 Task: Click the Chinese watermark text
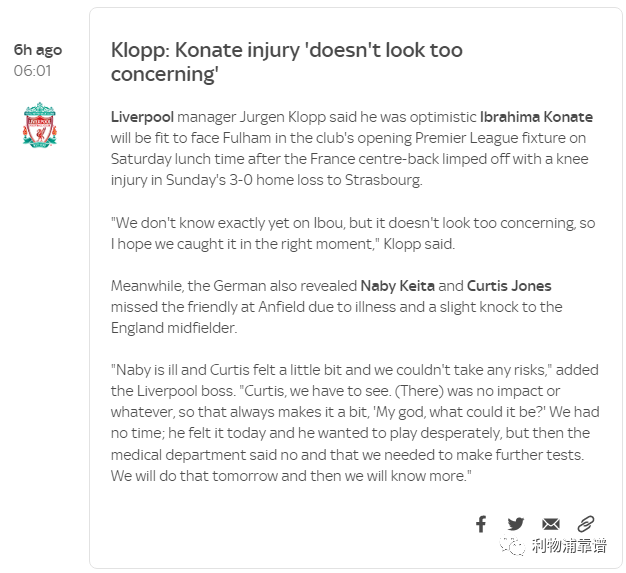pyautogui.click(x=569, y=545)
